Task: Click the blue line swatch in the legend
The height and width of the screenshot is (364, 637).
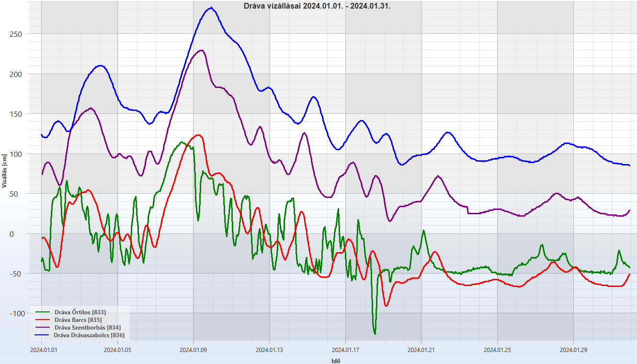Action: (43, 335)
